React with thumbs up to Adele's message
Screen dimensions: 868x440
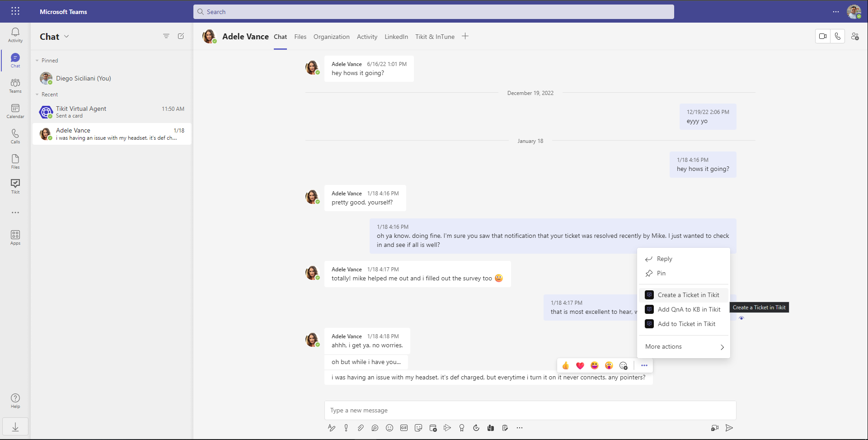point(565,365)
